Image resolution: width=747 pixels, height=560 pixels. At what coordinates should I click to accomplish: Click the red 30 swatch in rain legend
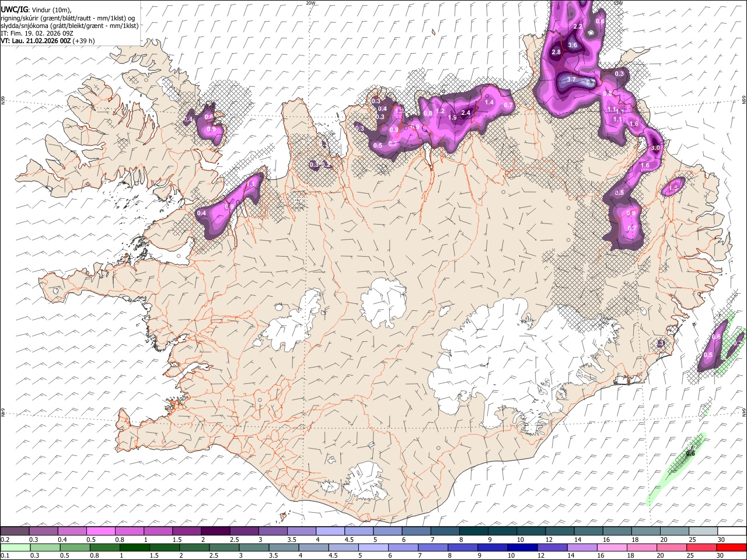coord(731,548)
